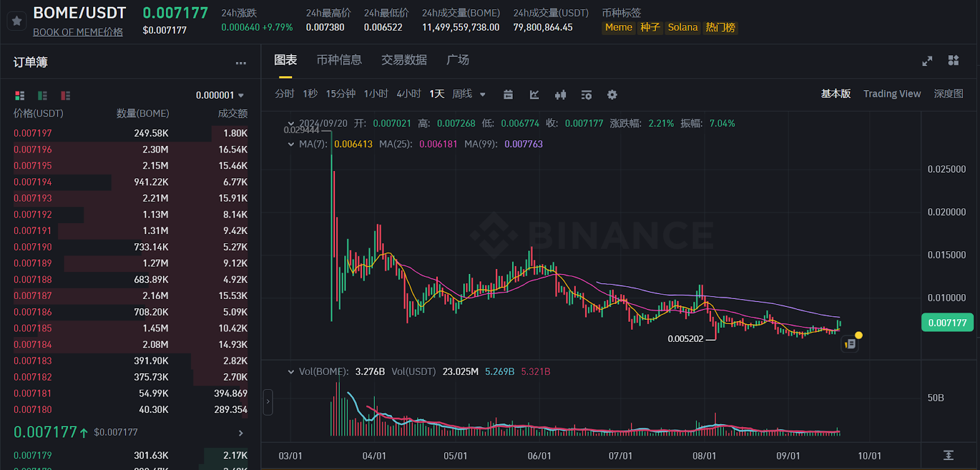980x470 pixels.
Task: Open chart settings gear icon
Action: tap(612, 94)
